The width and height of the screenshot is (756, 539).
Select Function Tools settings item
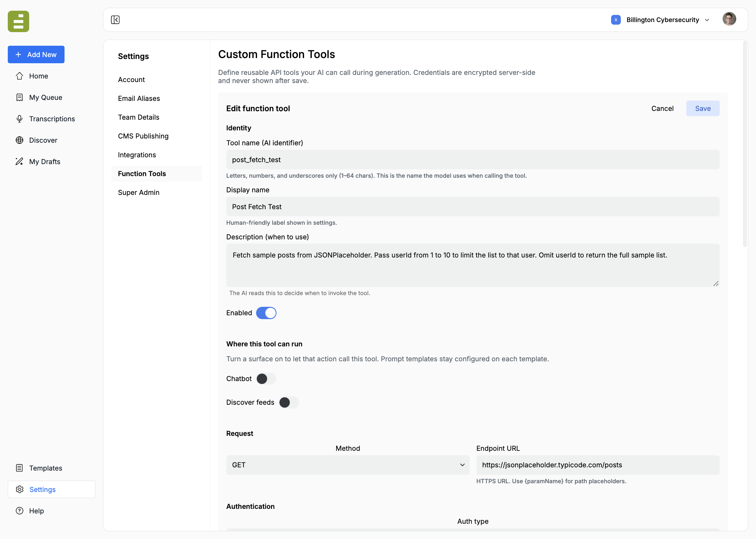157,174
